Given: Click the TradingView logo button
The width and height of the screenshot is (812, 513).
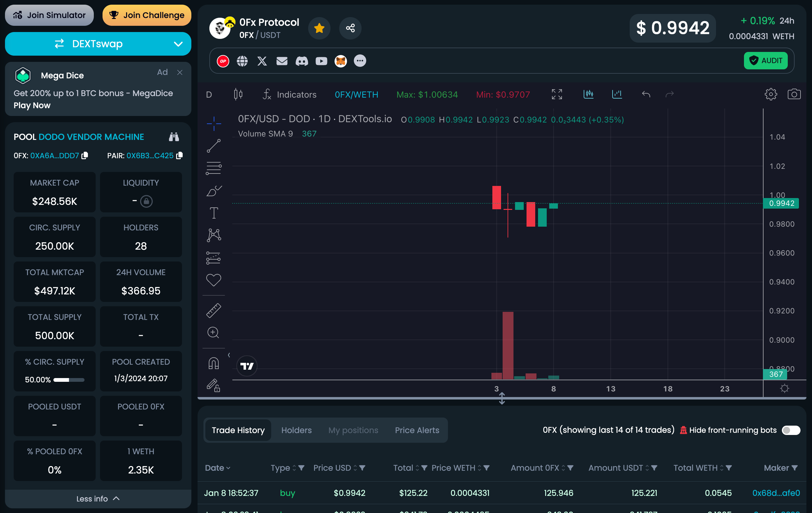Looking at the screenshot, I should [247, 366].
